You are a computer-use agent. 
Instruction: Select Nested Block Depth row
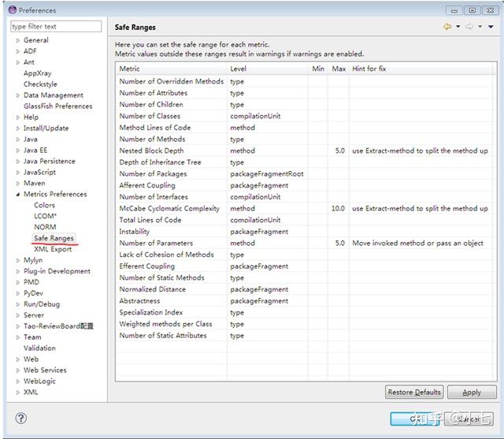(304, 151)
